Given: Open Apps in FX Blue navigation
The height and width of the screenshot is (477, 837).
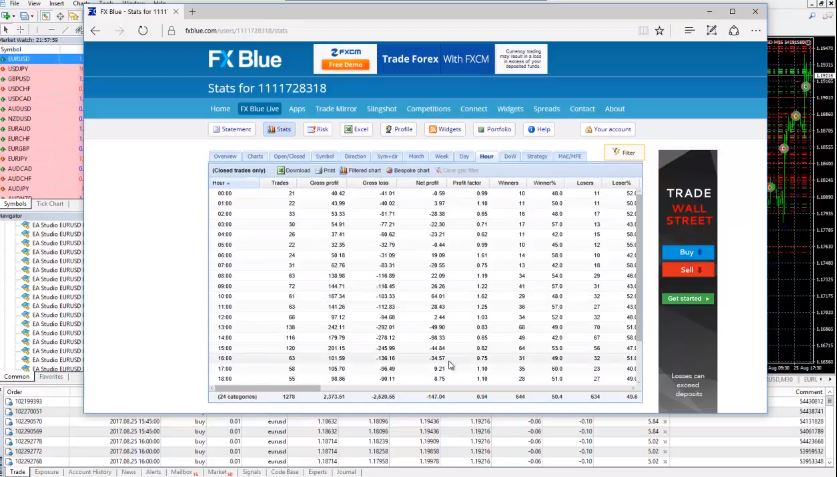Looking at the screenshot, I should click(x=297, y=109).
